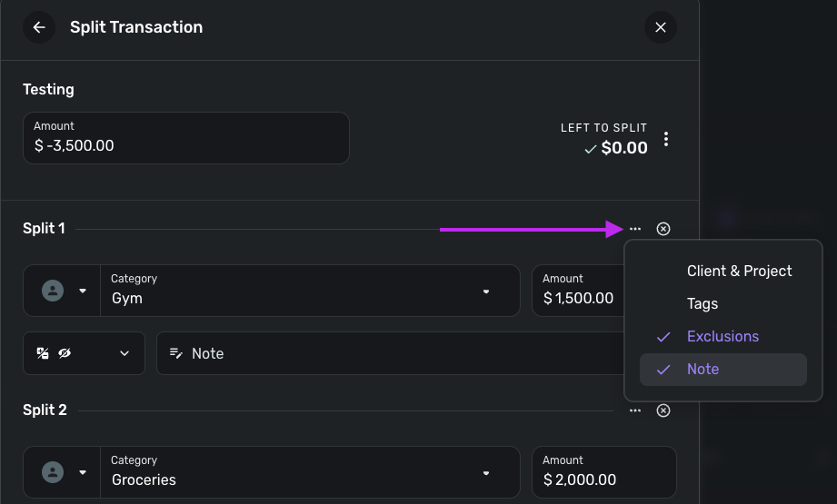
Task: Click the Split 1 more options ellipsis
Action: (x=635, y=229)
